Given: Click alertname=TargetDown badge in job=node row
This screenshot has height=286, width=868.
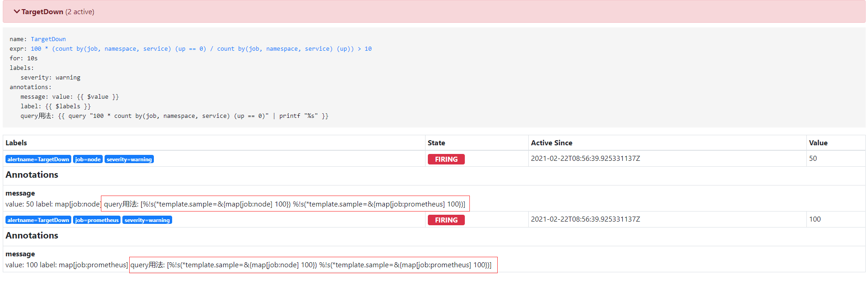Looking at the screenshot, I should click(38, 159).
